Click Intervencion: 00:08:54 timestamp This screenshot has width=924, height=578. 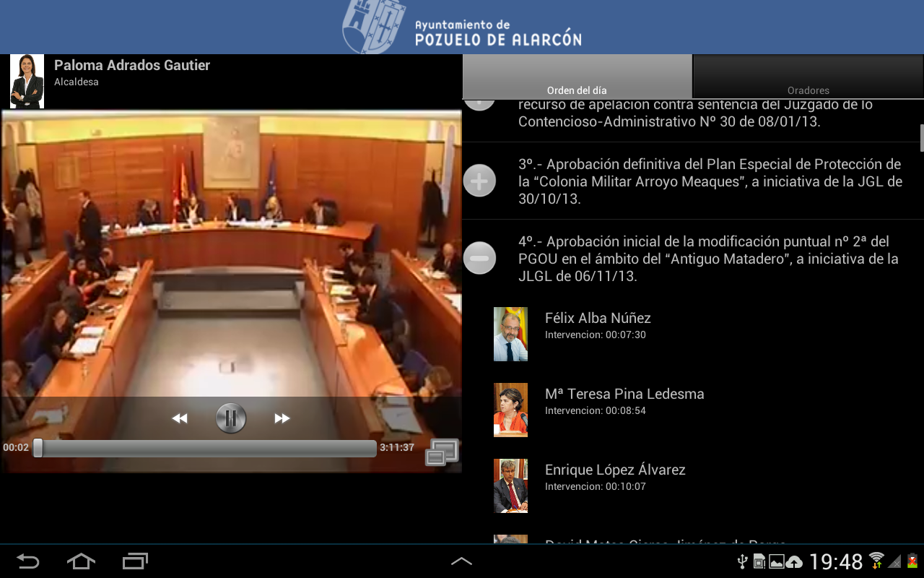pos(596,410)
